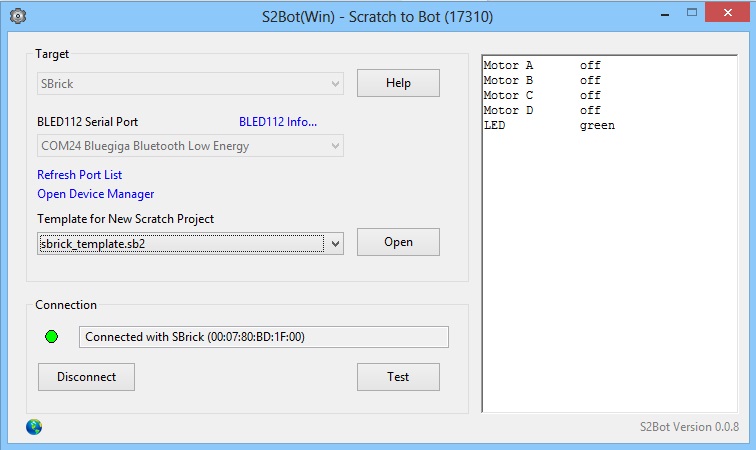Maximize the S2Bot window
This screenshot has height=450, width=756.
pyautogui.click(x=692, y=13)
